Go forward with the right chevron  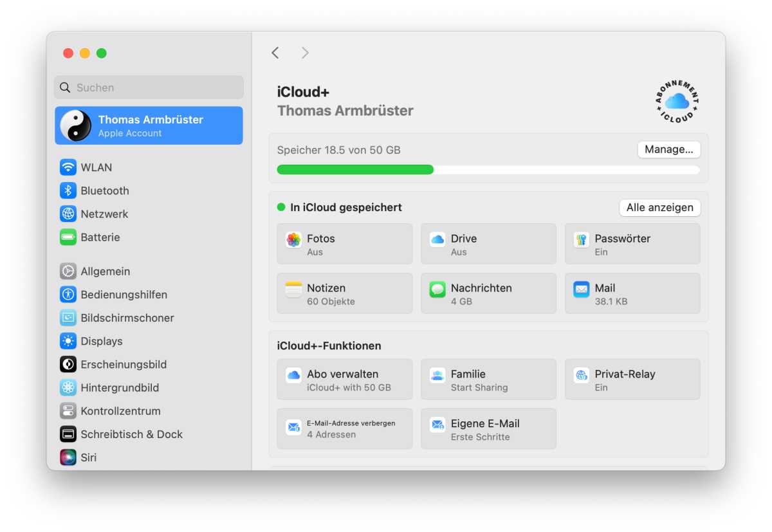point(305,53)
